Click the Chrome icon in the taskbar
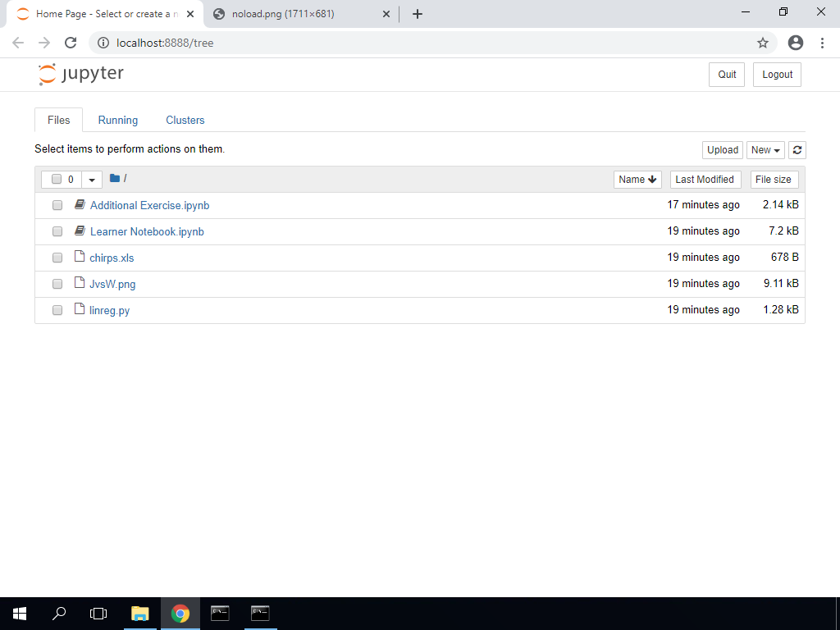This screenshot has height=630, width=840. click(180, 614)
